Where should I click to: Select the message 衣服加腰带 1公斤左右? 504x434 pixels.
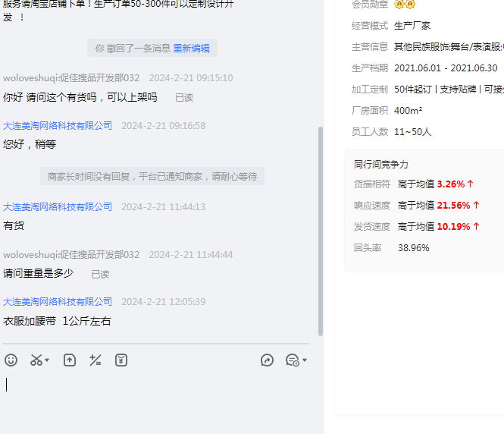coord(57,321)
